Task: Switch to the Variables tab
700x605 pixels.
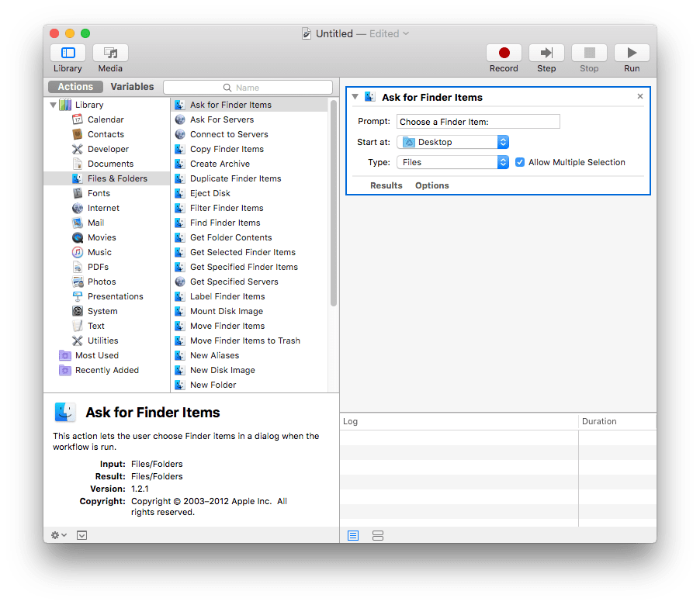Action: 131,86
